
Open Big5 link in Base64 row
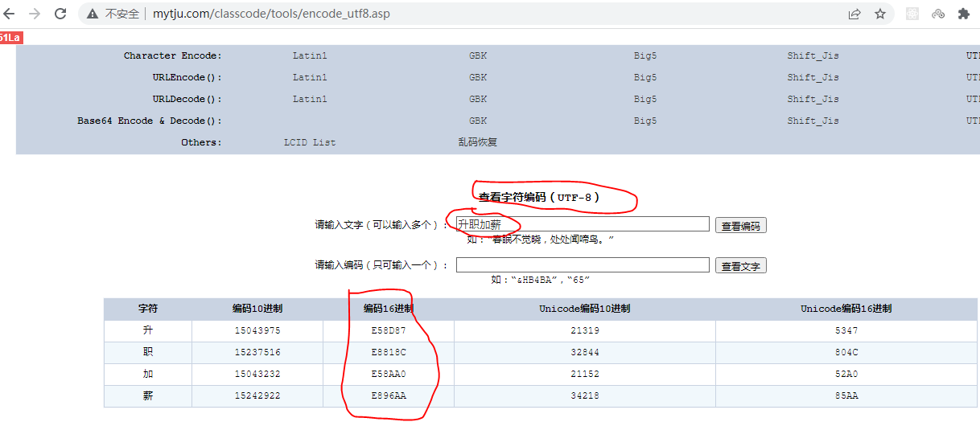click(x=645, y=121)
